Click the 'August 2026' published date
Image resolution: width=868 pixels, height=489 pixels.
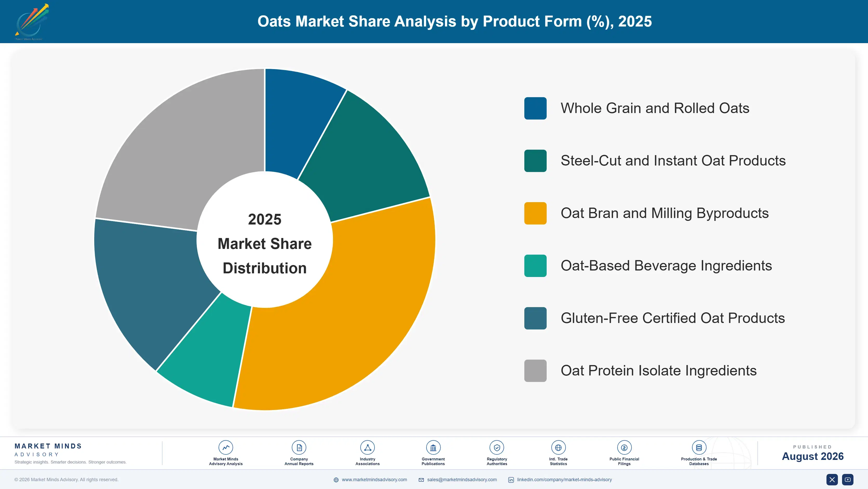(x=812, y=456)
